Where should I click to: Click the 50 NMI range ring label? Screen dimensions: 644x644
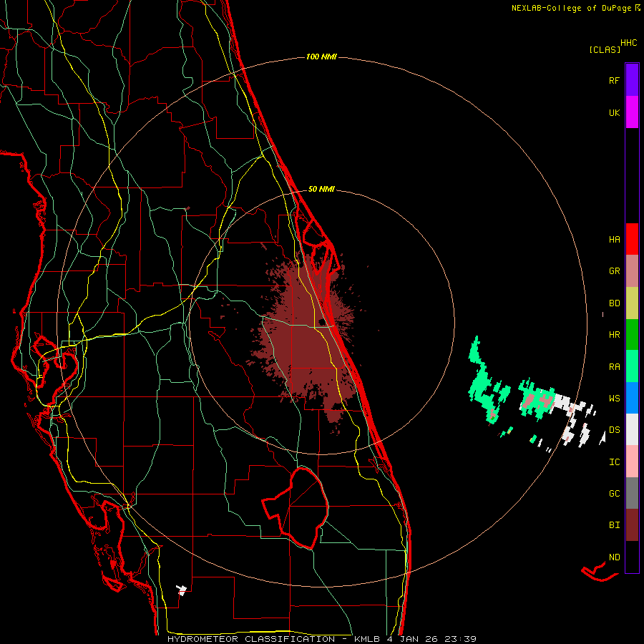point(321,190)
